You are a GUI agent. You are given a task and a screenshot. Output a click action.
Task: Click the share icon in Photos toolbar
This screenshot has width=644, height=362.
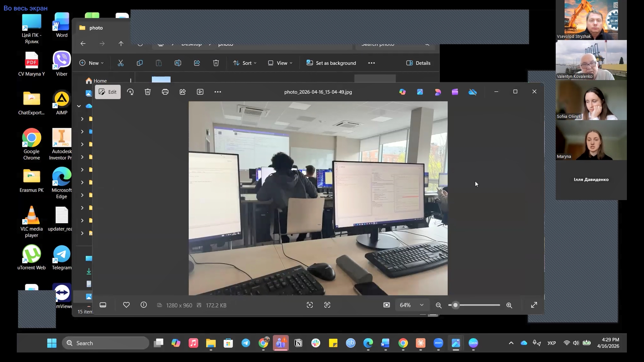(182, 92)
